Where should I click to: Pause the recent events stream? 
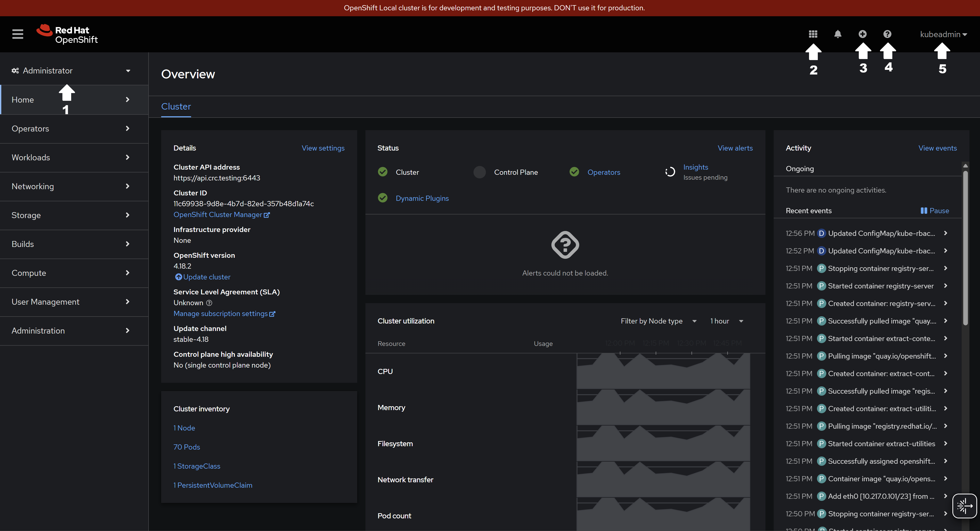[x=934, y=211]
